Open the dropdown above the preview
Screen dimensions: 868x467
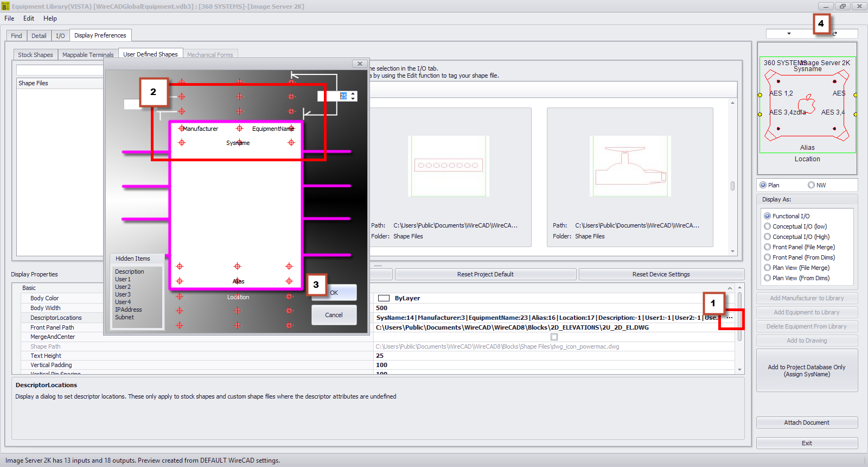[789, 34]
